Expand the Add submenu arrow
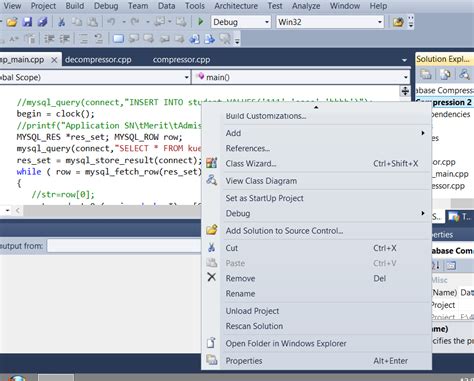 [x=423, y=133]
